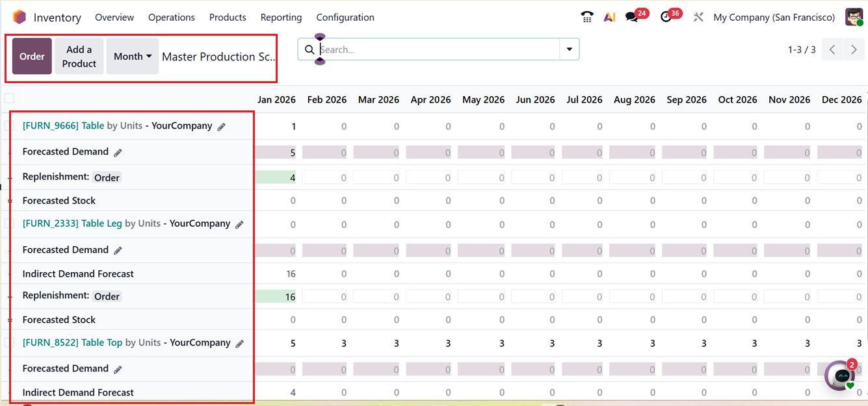868x406 pixels.
Task: Open the user avatar menu
Action: [x=854, y=17]
